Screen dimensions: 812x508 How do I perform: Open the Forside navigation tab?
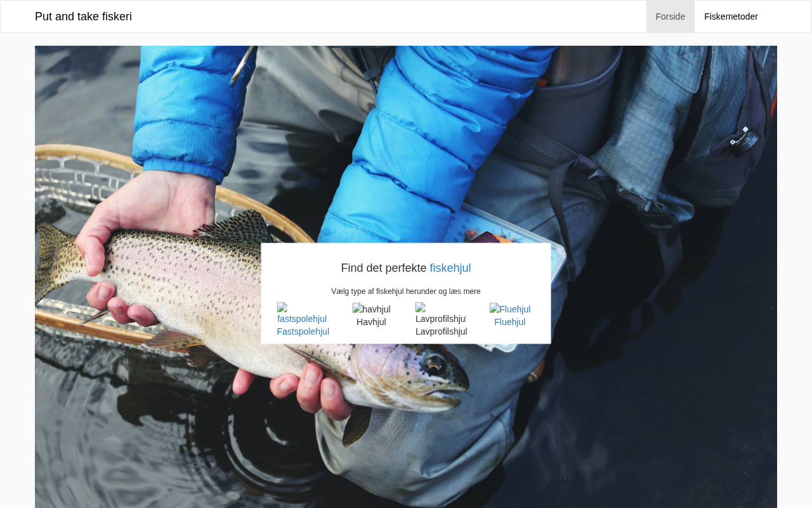point(671,17)
